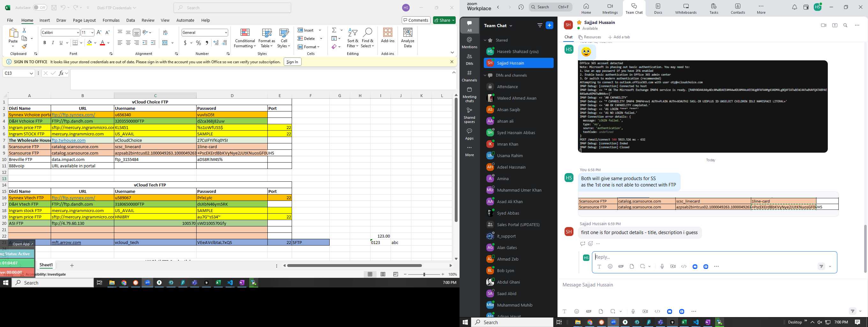Click the Comments button in Excel

point(416,20)
